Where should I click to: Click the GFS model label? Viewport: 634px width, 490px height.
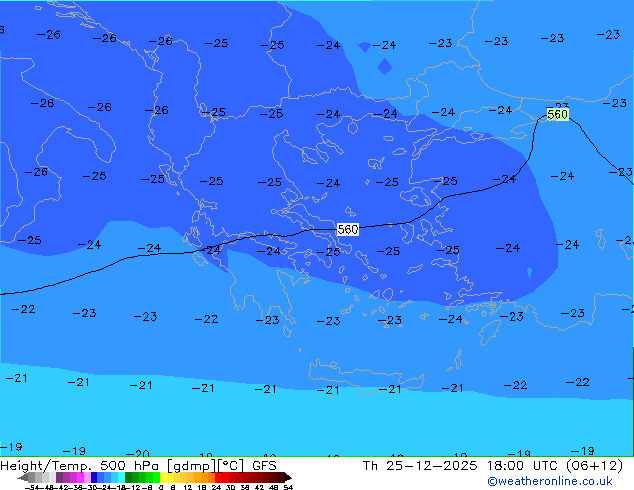pos(264,466)
